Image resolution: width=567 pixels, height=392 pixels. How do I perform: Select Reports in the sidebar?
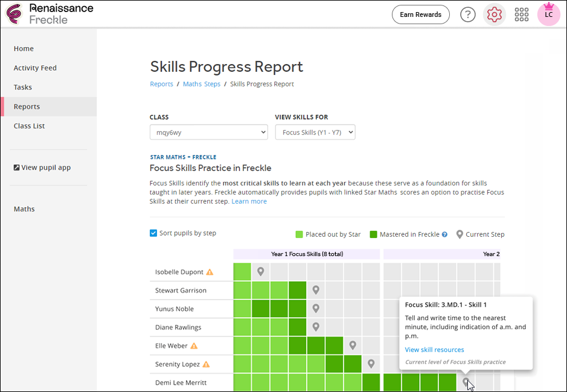[48, 107]
